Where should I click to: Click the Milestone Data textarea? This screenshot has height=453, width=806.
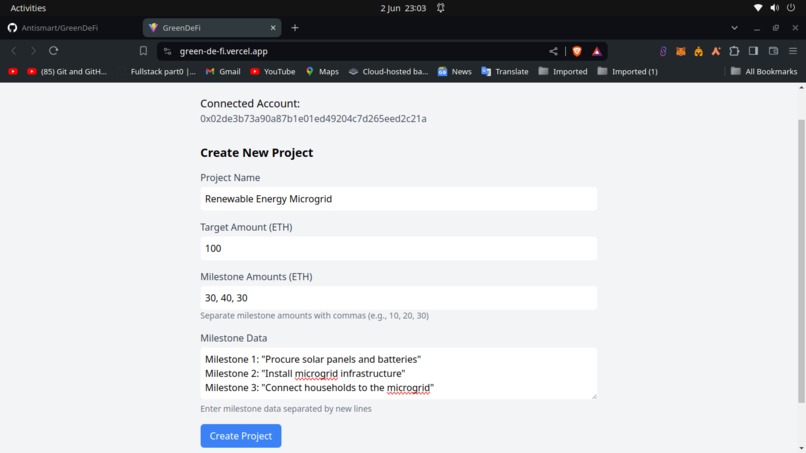click(x=398, y=373)
